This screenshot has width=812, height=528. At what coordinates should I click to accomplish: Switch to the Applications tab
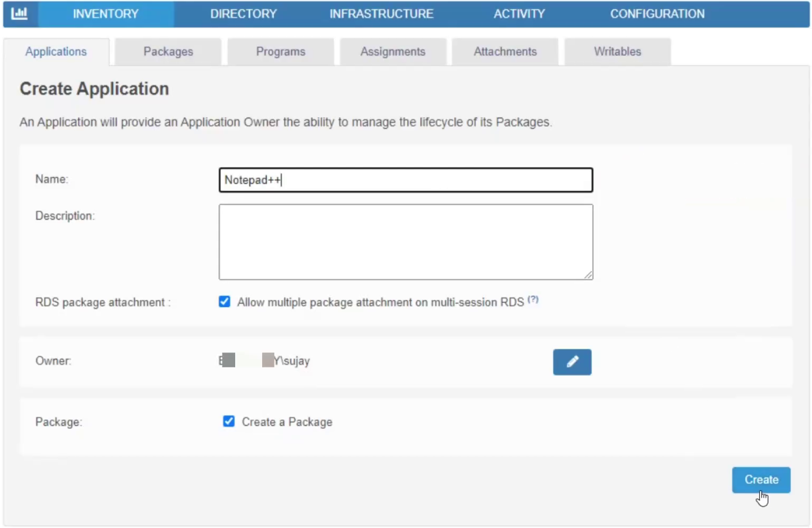click(x=56, y=51)
